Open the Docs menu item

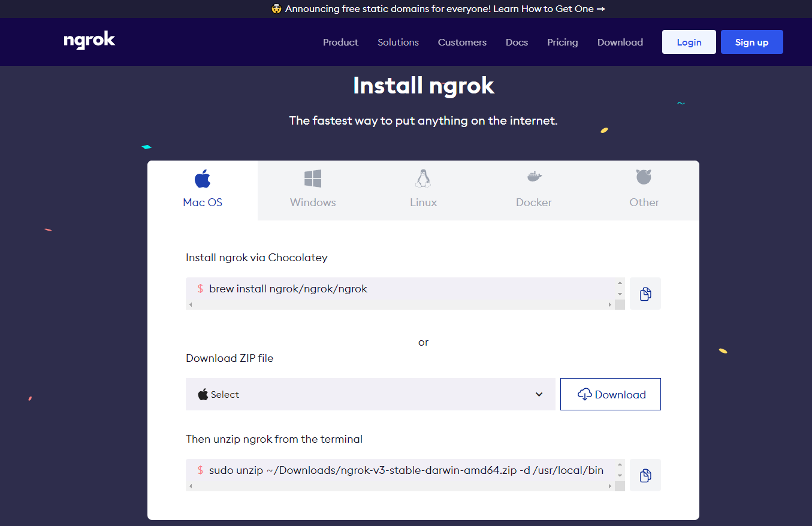[x=517, y=42]
